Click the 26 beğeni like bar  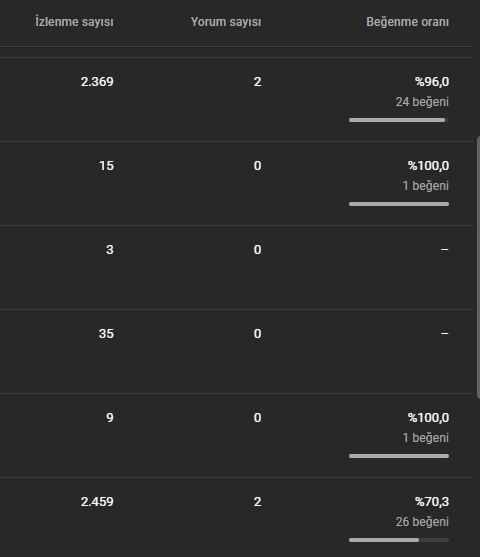399,540
